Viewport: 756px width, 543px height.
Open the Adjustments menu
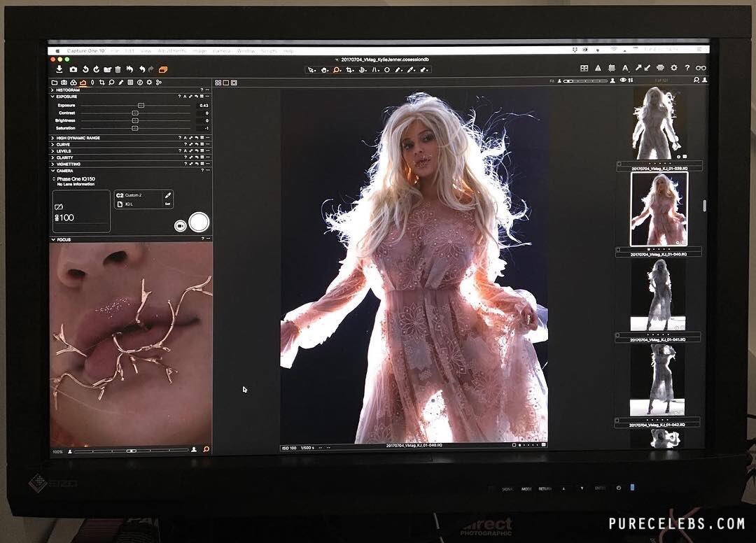(x=170, y=51)
